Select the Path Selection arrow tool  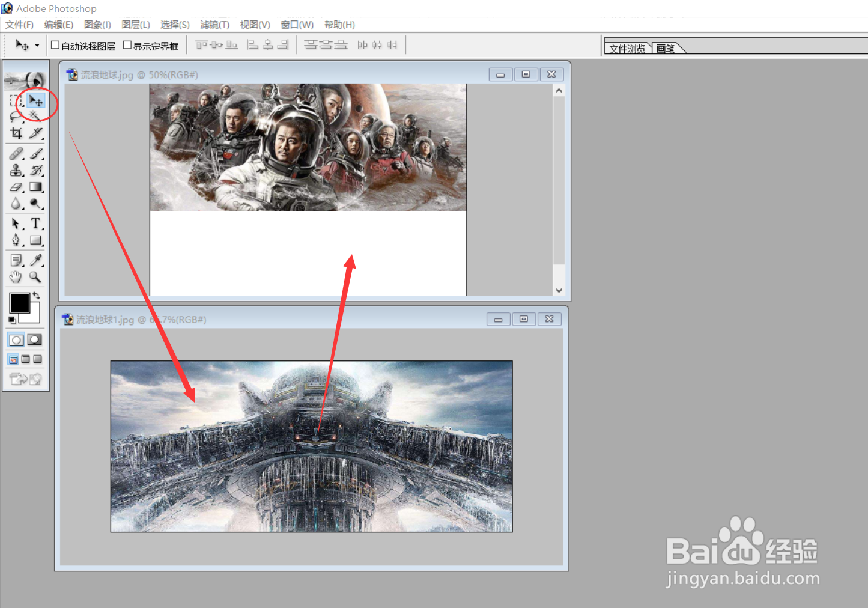pyautogui.click(x=16, y=223)
